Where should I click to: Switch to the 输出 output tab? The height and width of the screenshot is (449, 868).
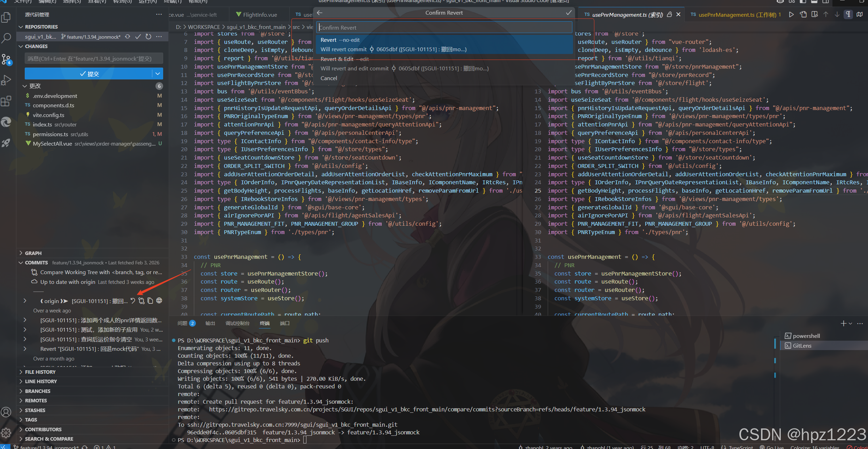[x=210, y=323]
